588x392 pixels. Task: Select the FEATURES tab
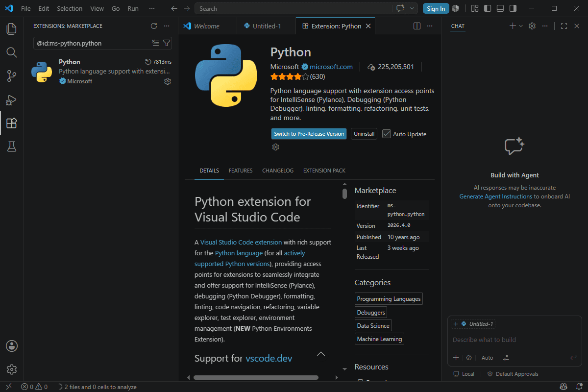point(241,171)
